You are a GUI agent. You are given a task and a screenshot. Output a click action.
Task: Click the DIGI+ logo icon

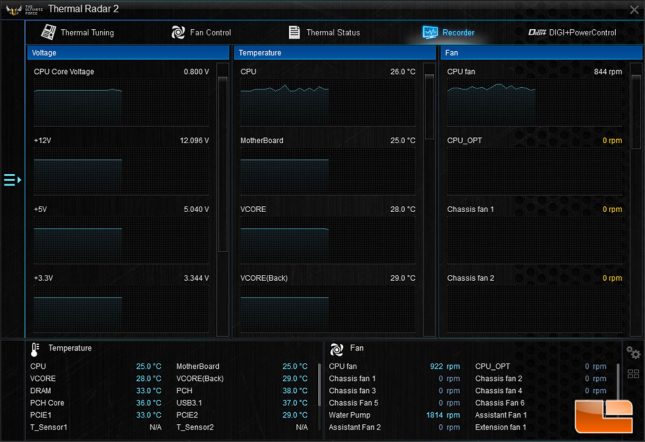537,32
